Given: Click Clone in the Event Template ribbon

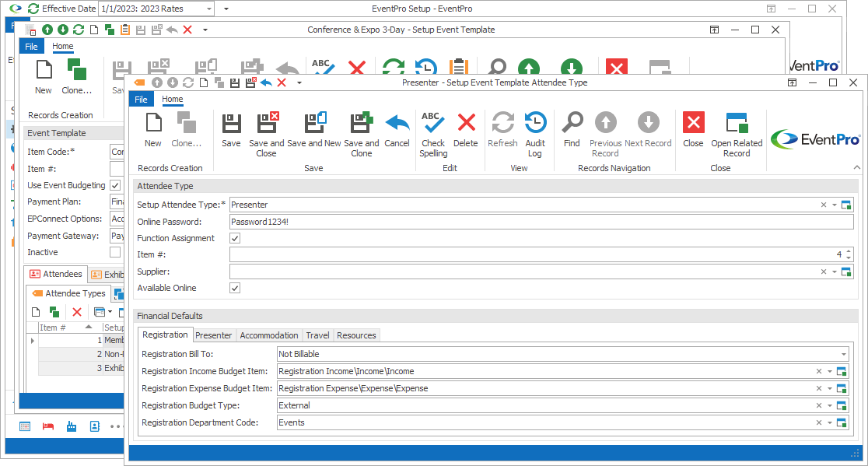Looking at the screenshot, I should [x=76, y=78].
